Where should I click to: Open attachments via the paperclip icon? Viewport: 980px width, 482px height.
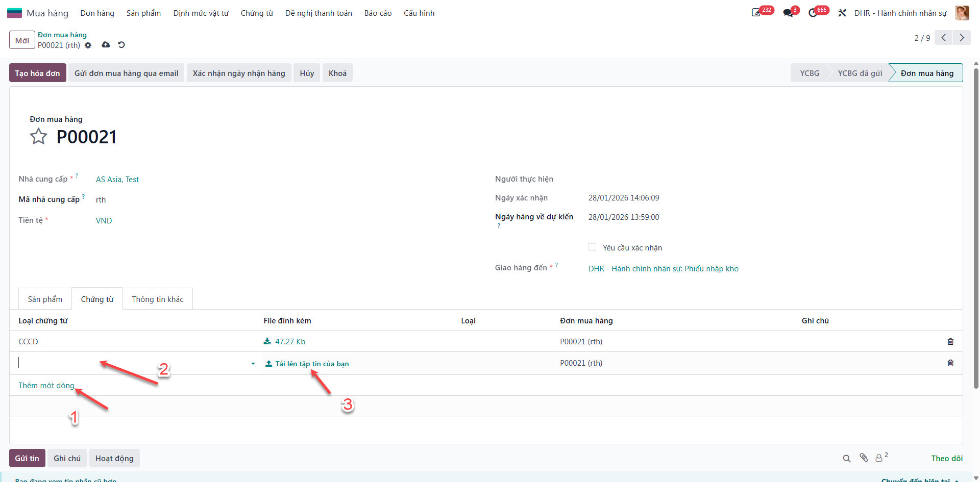(x=864, y=458)
